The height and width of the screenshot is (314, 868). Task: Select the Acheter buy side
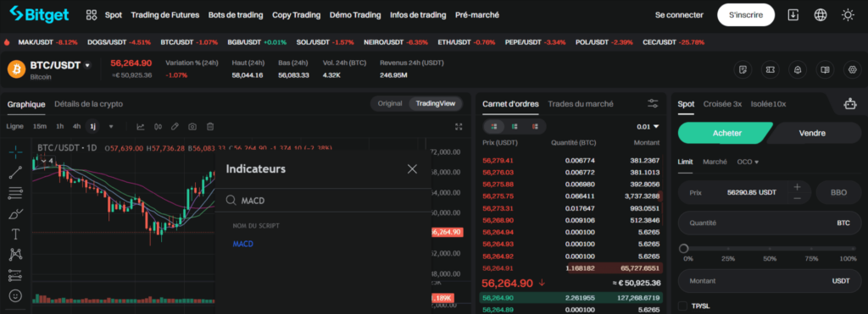tap(726, 133)
